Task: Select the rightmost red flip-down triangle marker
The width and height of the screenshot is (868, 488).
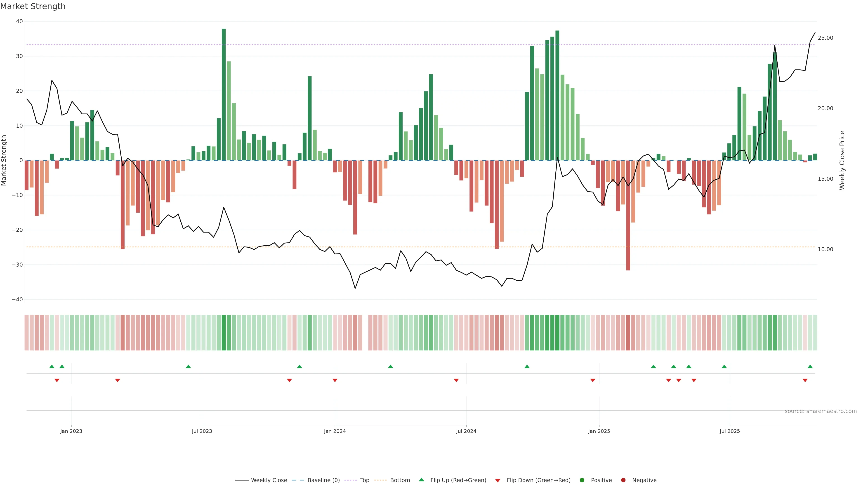Action: point(805,380)
